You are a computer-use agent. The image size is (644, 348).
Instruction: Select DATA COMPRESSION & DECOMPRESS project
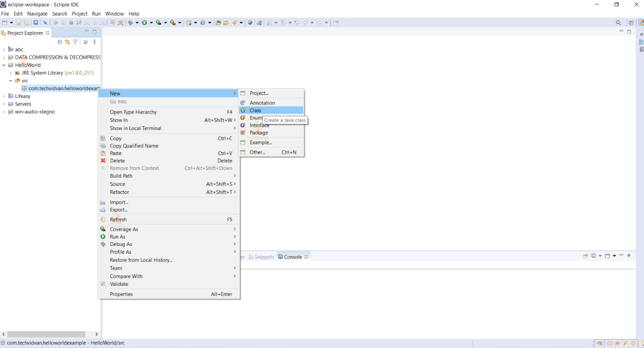57,57
